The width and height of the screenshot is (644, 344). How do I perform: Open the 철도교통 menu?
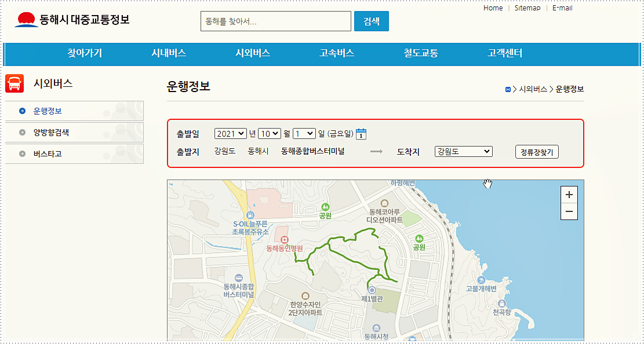click(421, 53)
